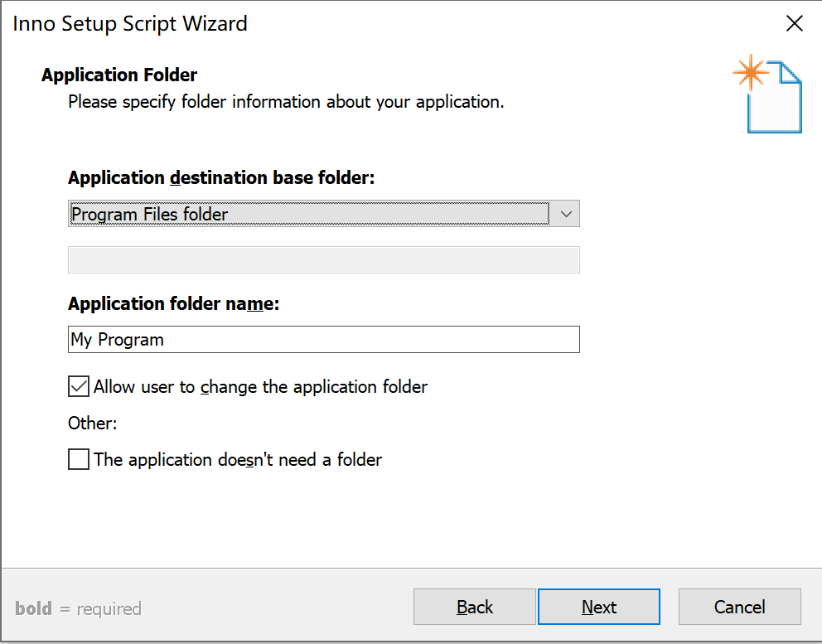This screenshot has height=644, width=822.
Task: Toggle the application folder change permission checkbox
Action: coord(78,385)
